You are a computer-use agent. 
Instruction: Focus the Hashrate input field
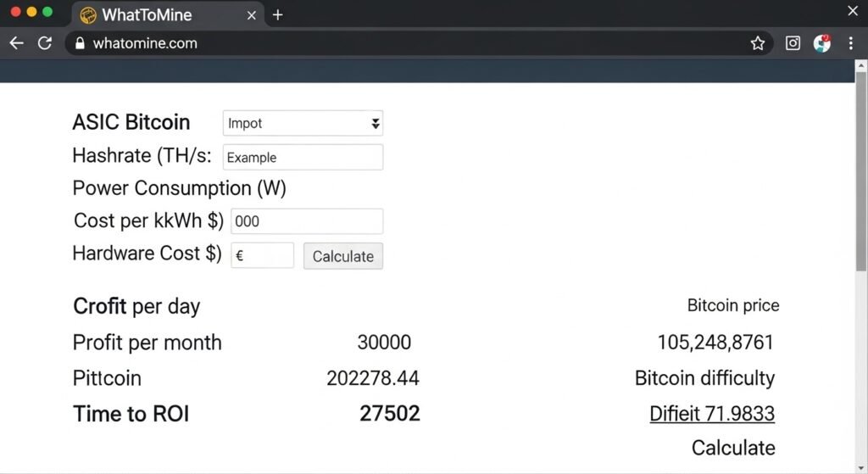[303, 157]
